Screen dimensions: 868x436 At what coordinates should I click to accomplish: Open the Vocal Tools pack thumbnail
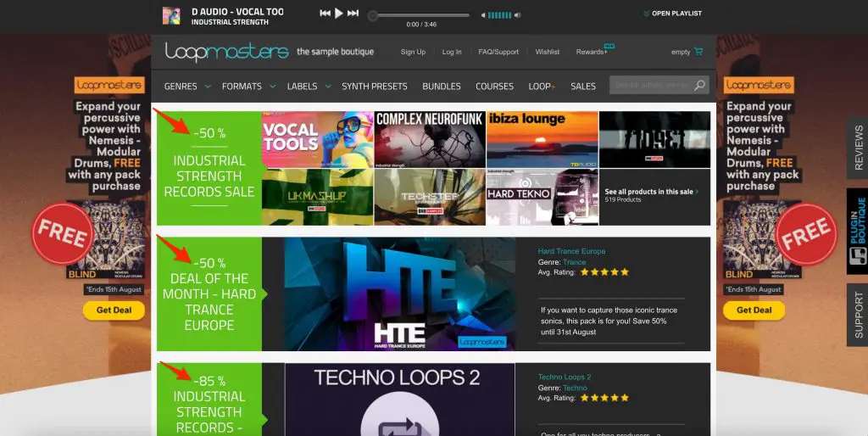point(318,140)
